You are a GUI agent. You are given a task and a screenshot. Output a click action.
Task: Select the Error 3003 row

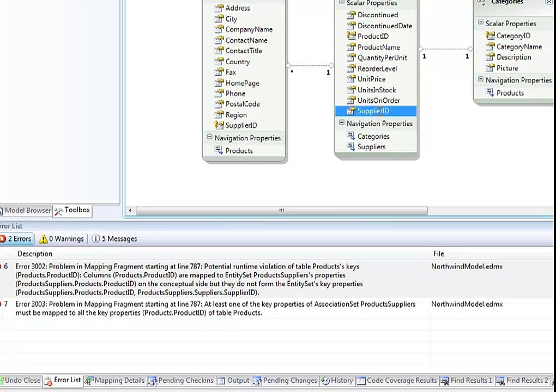pyautogui.click(x=276, y=309)
